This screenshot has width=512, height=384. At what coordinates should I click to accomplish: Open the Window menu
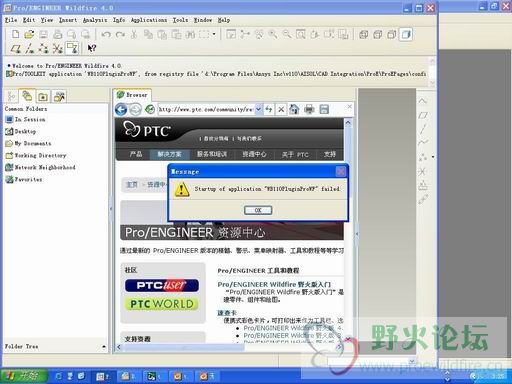click(203, 20)
